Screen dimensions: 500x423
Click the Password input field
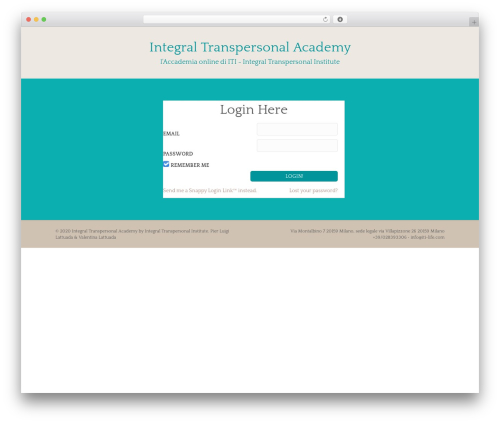point(297,146)
